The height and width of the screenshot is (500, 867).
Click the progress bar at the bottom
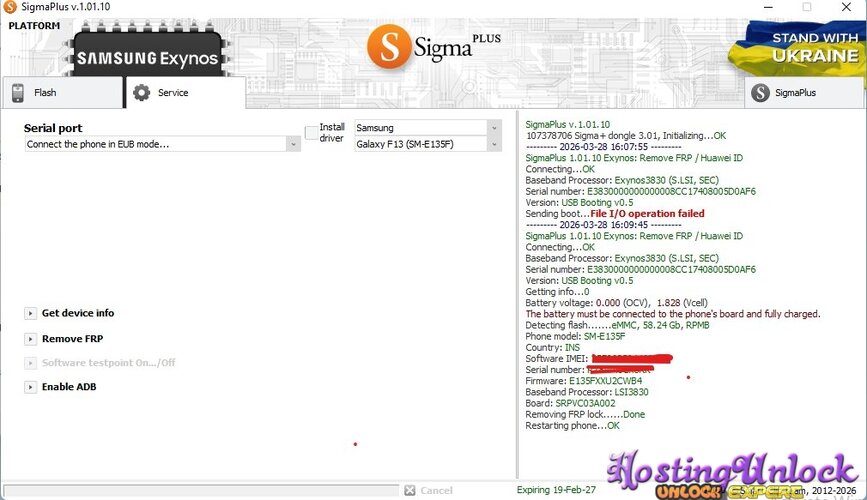point(200,490)
